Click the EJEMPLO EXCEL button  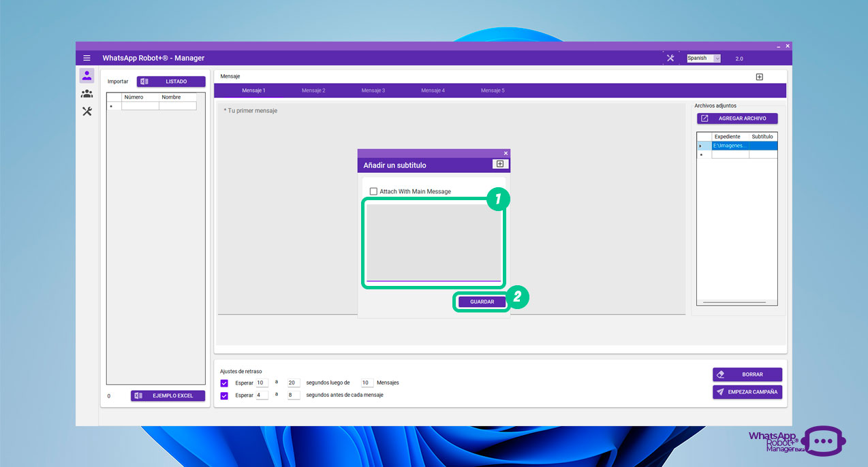point(168,396)
